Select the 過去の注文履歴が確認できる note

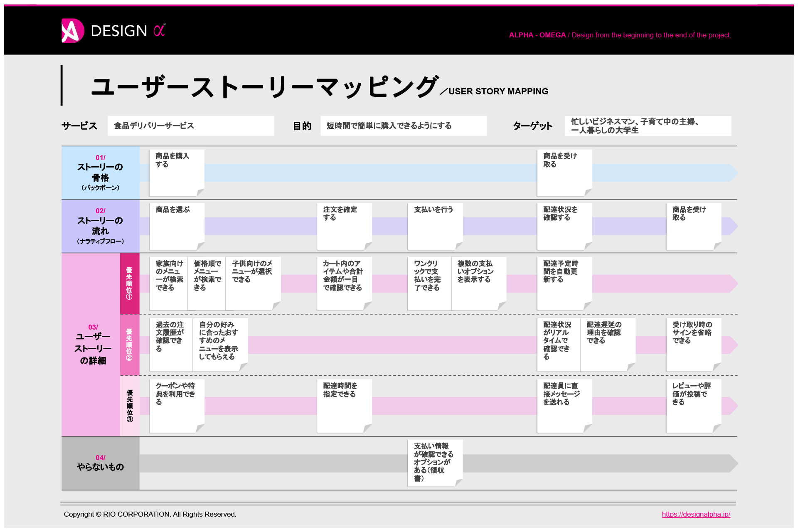171,345
